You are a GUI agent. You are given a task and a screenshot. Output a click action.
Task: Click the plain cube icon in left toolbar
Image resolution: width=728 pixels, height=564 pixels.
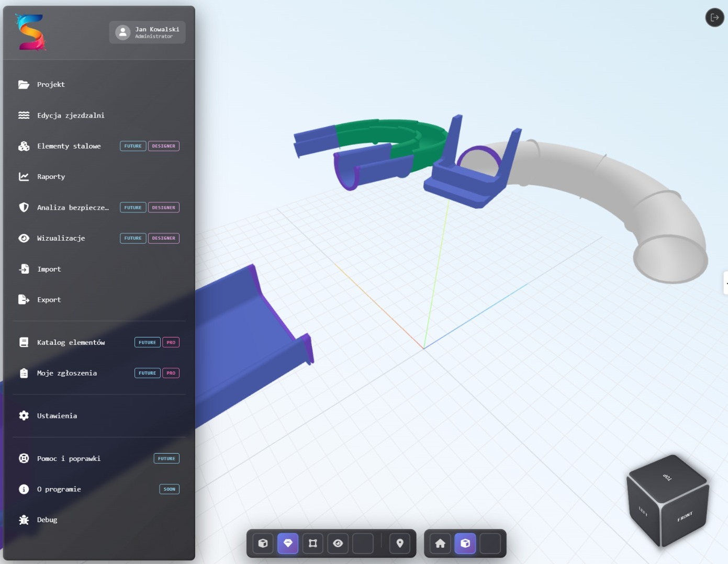[263, 543]
